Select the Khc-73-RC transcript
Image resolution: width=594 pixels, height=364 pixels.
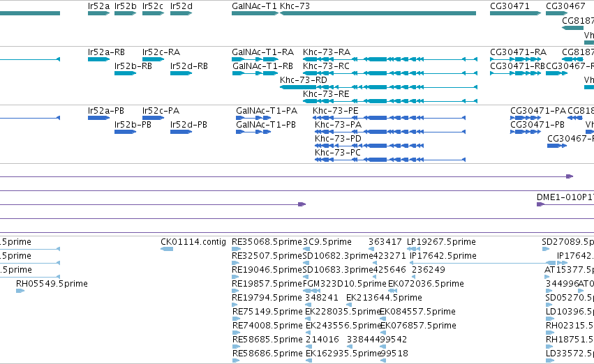[390, 73]
